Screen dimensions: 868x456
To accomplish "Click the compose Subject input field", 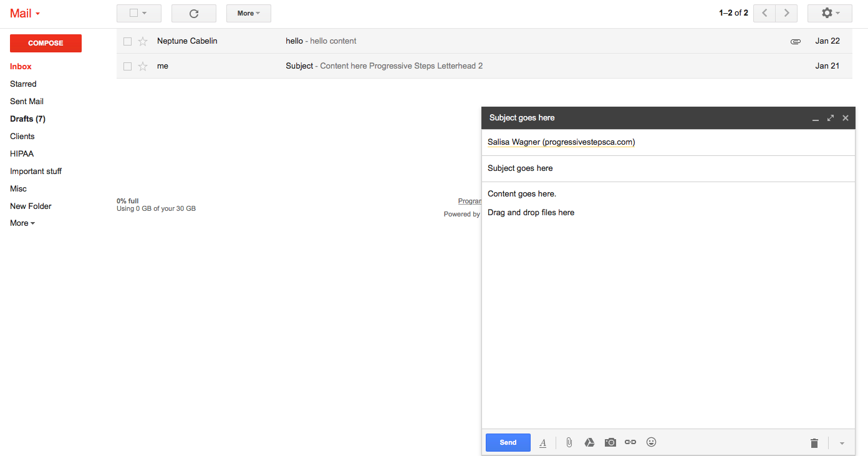I will point(667,168).
